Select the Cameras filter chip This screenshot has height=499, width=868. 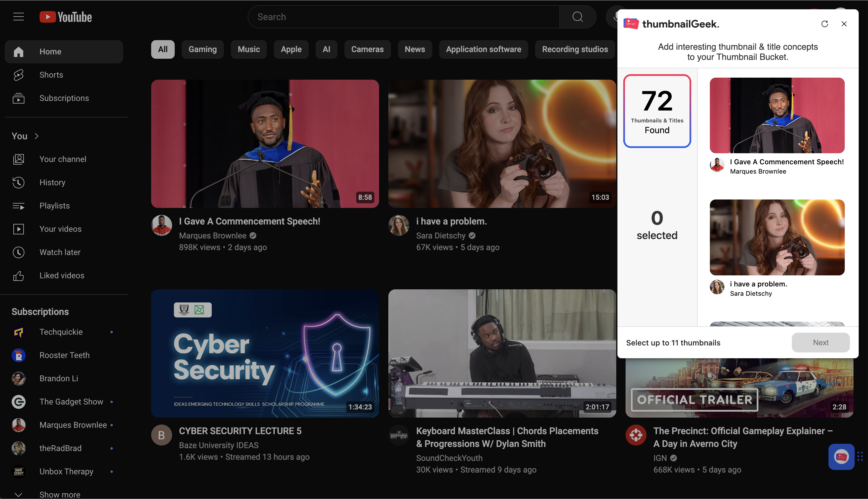pos(367,49)
